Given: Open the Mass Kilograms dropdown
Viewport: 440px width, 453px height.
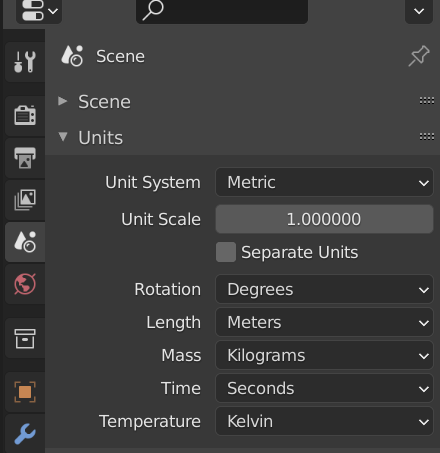Looking at the screenshot, I should [324, 355].
